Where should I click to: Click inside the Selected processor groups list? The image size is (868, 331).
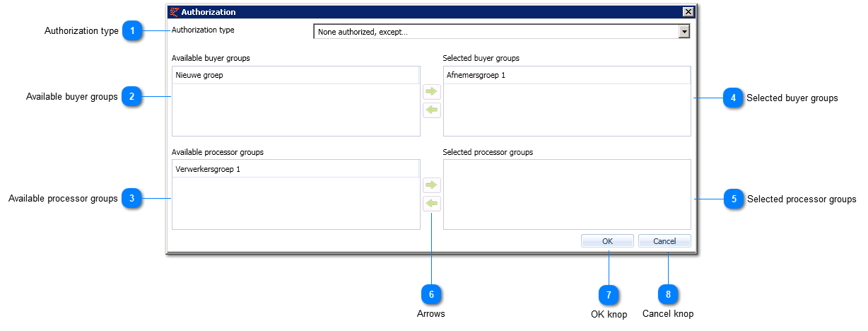click(x=567, y=194)
